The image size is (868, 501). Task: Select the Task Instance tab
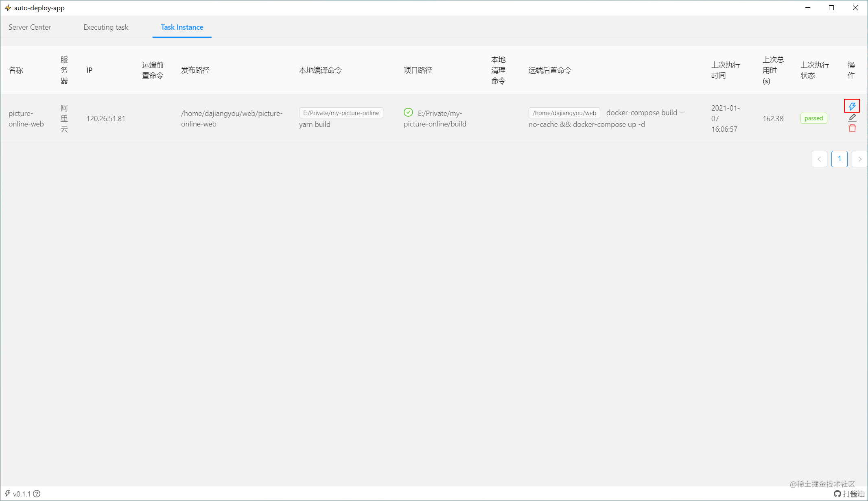point(182,27)
